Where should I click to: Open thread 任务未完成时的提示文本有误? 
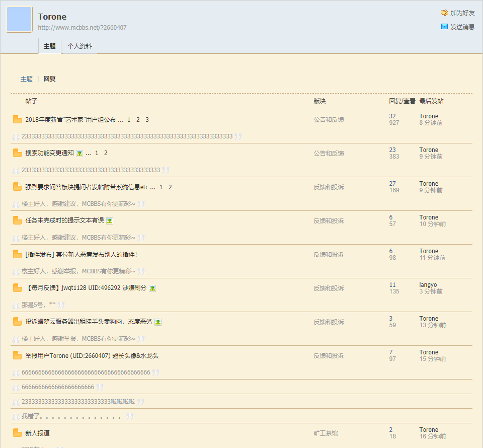(65, 220)
